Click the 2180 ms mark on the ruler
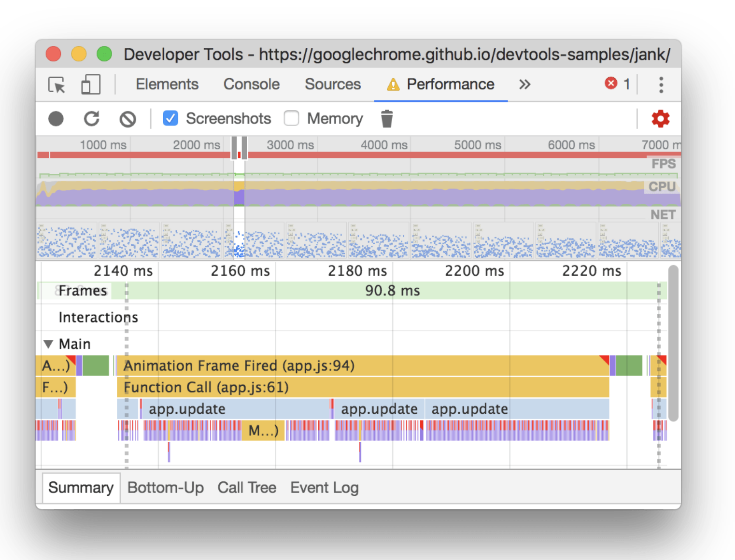The width and height of the screenshot is (735, 560). point(357,271)
